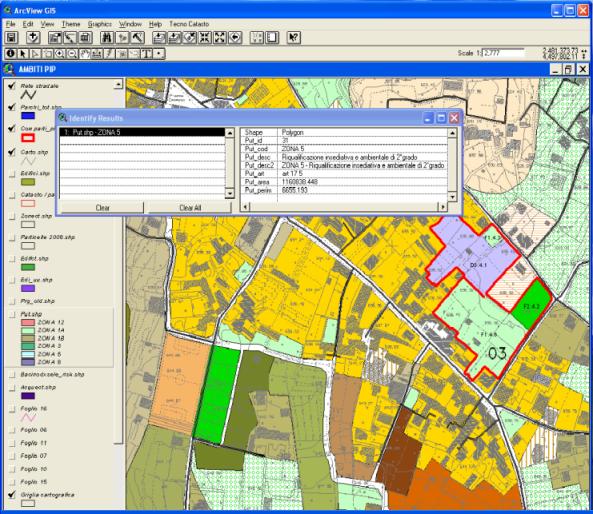Click the Foglio 16 theme name

(x=33, y=408)
